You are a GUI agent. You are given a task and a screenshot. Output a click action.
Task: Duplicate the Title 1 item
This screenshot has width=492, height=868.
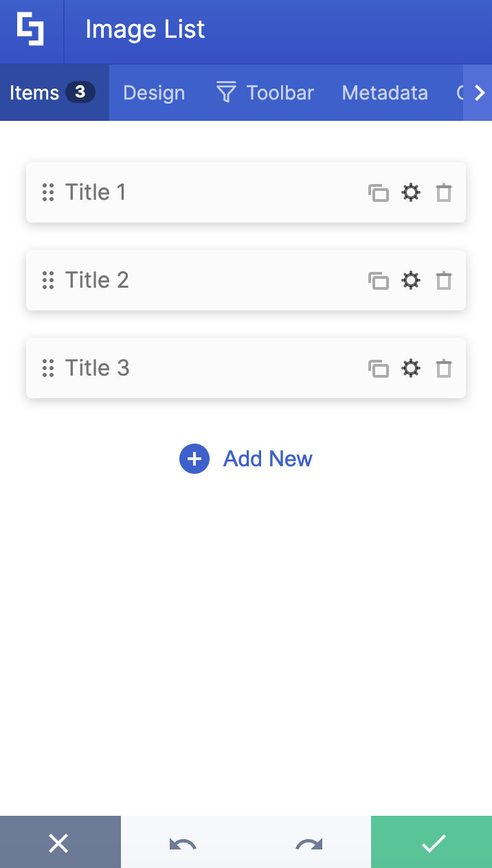(379, 192)
